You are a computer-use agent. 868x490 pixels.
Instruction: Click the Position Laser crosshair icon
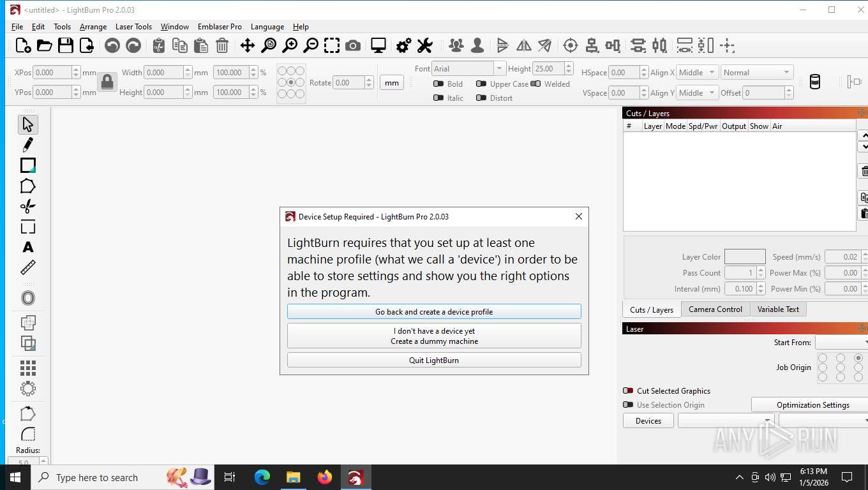point(571,45)
